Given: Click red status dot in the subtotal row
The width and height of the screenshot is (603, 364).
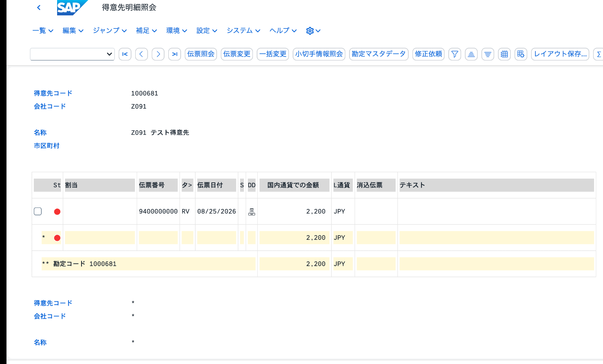Looking at the screenshot, I should 57,238.
